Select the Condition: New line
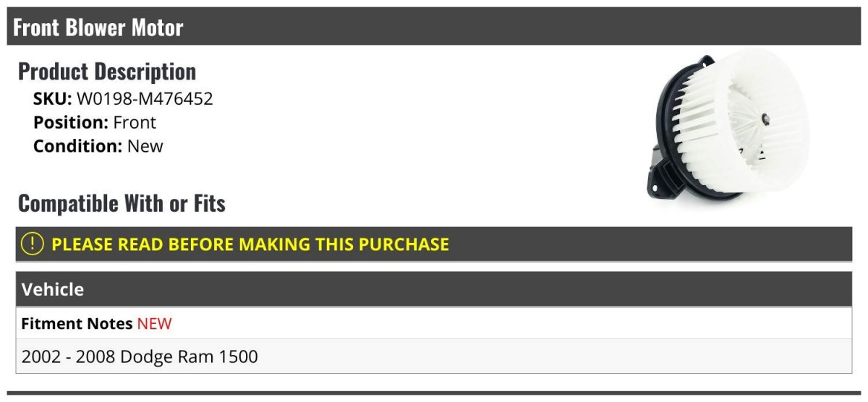 point(98,146)
